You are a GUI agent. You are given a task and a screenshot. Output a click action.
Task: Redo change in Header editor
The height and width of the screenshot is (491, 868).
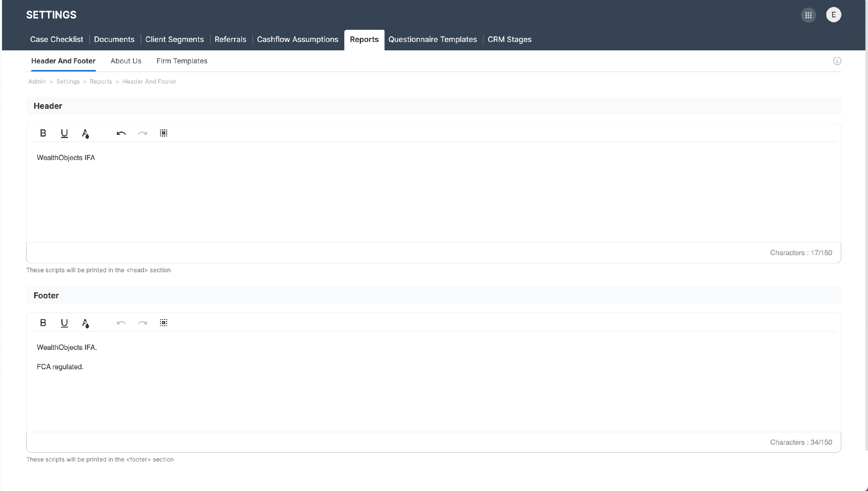pos(142,133)
